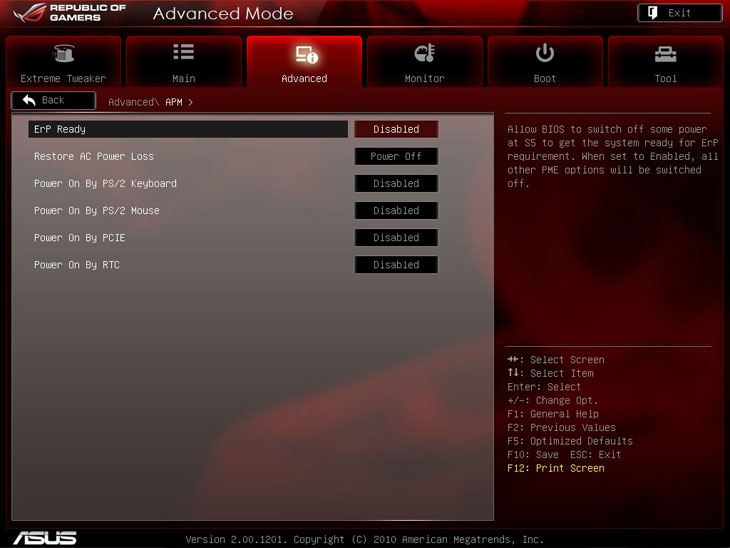Screen dimensions: 730x548
Task: Toggle Power On By PCIE setting
Action: (x=396, y=237)
